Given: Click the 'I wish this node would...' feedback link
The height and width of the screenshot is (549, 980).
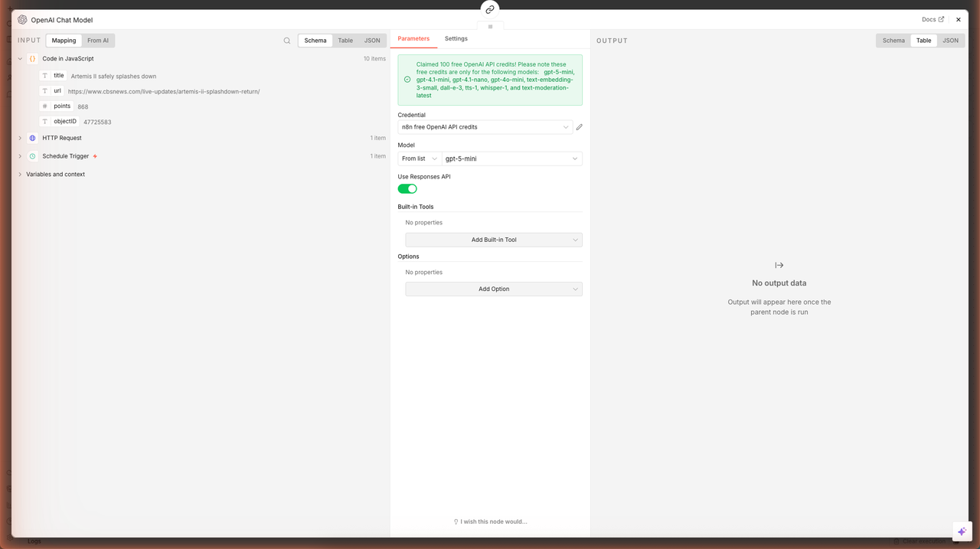Looking at the screenshot, I should (x=490, y=521).
